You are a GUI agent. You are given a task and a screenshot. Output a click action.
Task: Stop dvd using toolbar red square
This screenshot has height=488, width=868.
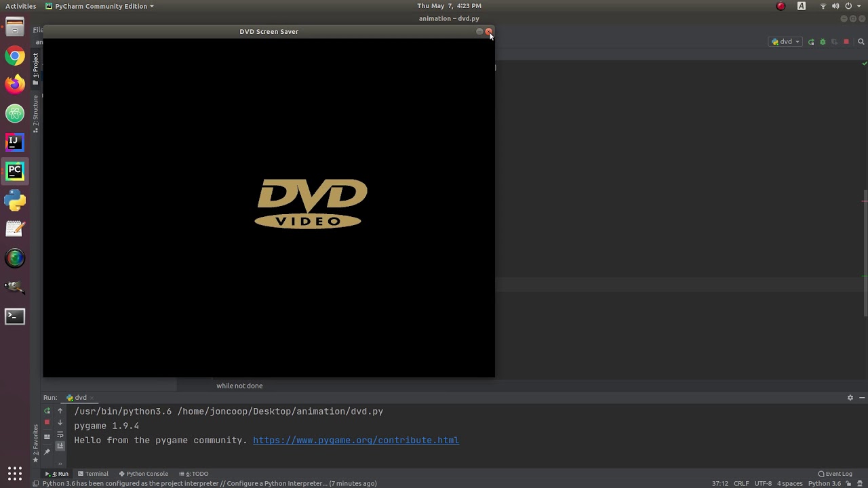click(846, 42)
